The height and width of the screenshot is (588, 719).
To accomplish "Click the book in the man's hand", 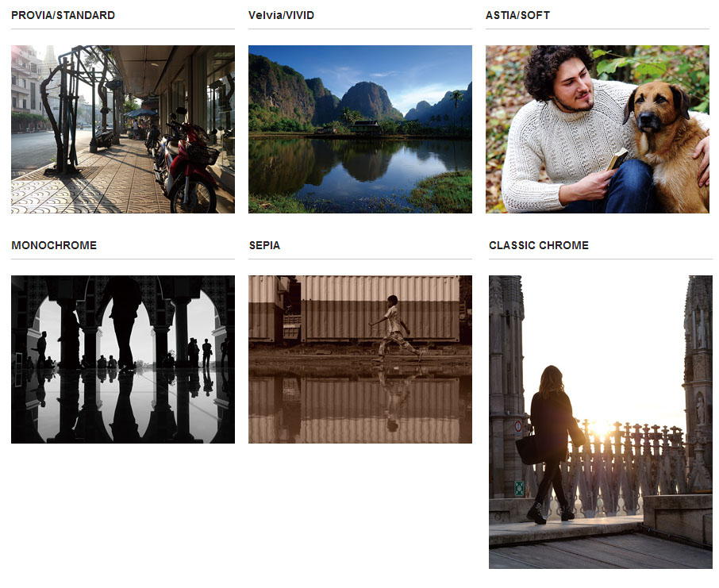I will 617,159.
